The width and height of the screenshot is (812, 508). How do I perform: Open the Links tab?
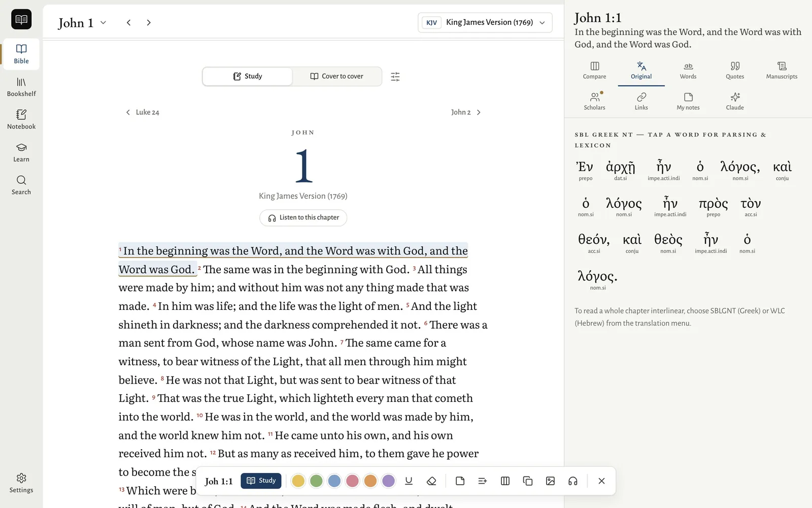(x=641, y=101)
